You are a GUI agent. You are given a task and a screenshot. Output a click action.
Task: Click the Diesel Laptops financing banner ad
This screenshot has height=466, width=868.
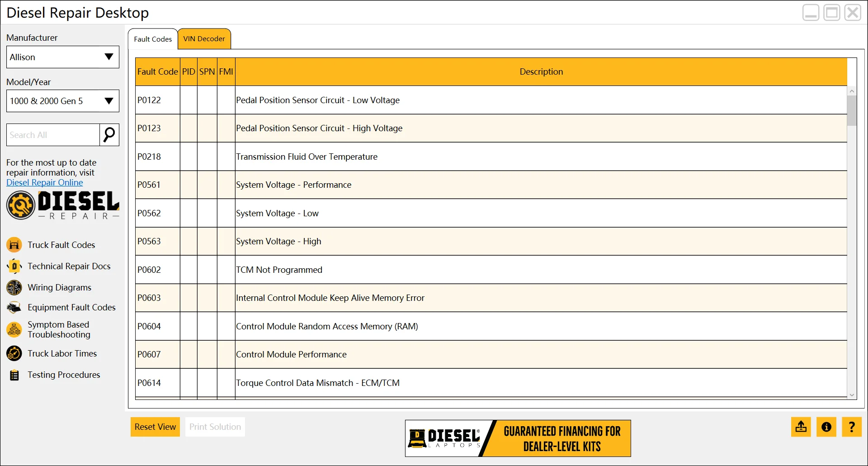[x=518, y=438]
